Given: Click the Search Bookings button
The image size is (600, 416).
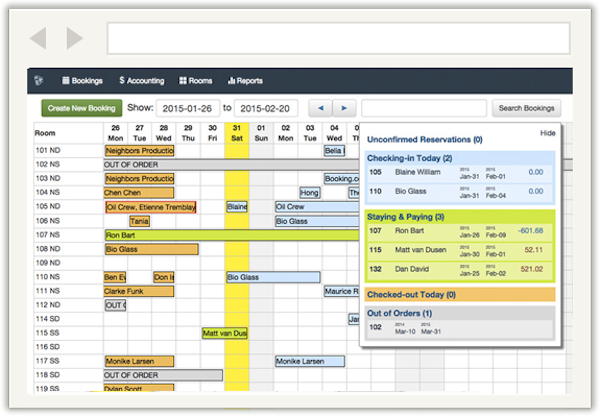Looking at the screenshot, I should [528, 108].
